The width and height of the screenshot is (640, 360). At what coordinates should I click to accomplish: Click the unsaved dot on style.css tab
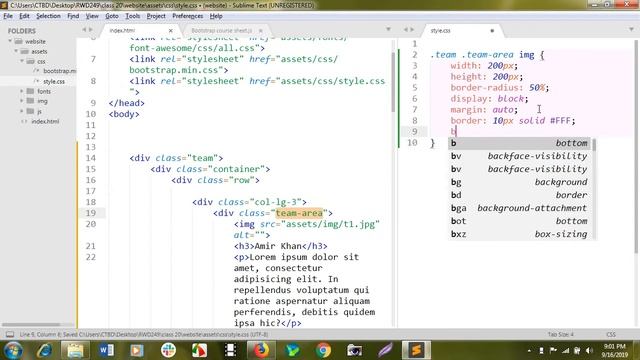[x=492, y=31]
